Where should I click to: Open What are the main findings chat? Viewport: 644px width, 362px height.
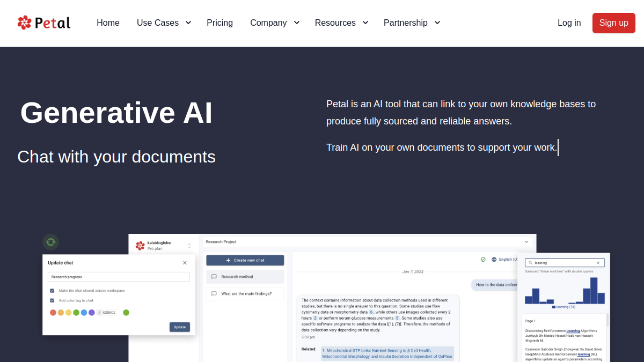click(x=245, y=294)
